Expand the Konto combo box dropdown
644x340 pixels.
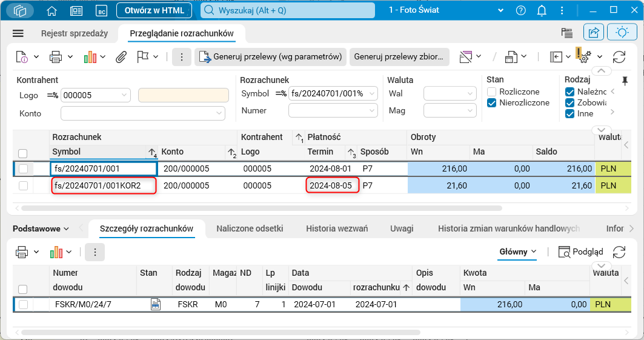coord(219,113)
